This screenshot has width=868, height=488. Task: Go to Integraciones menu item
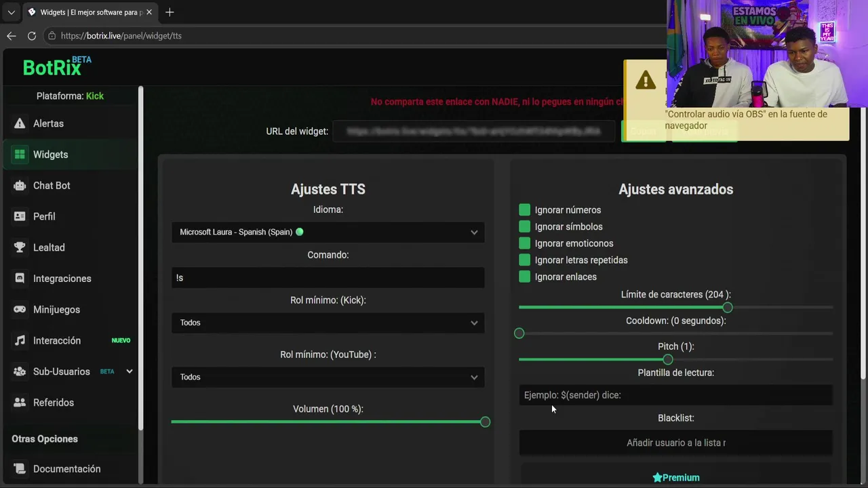pyautogui.click(x=62, y=279)
